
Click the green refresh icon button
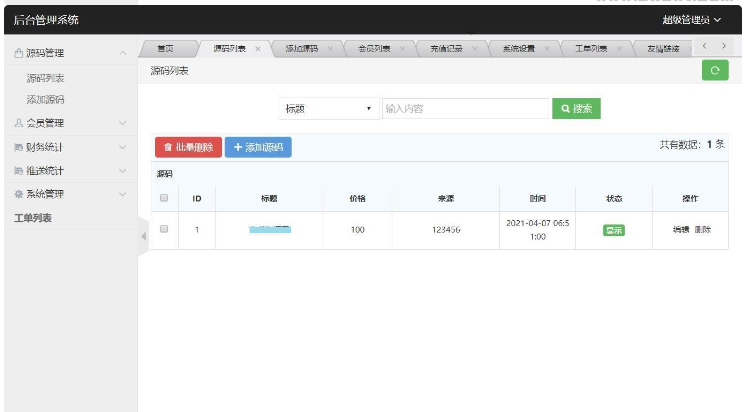click(715, 70)
